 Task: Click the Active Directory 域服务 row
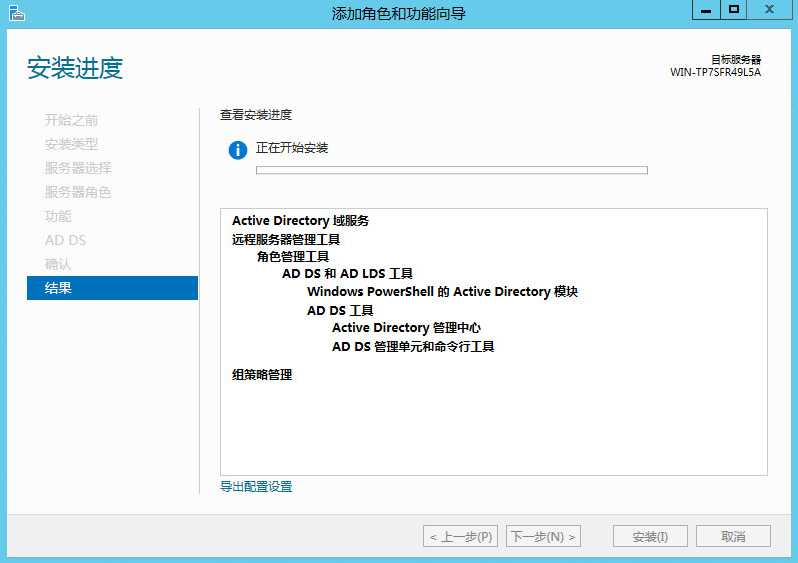pyautogui.click(x=300, y=221)
